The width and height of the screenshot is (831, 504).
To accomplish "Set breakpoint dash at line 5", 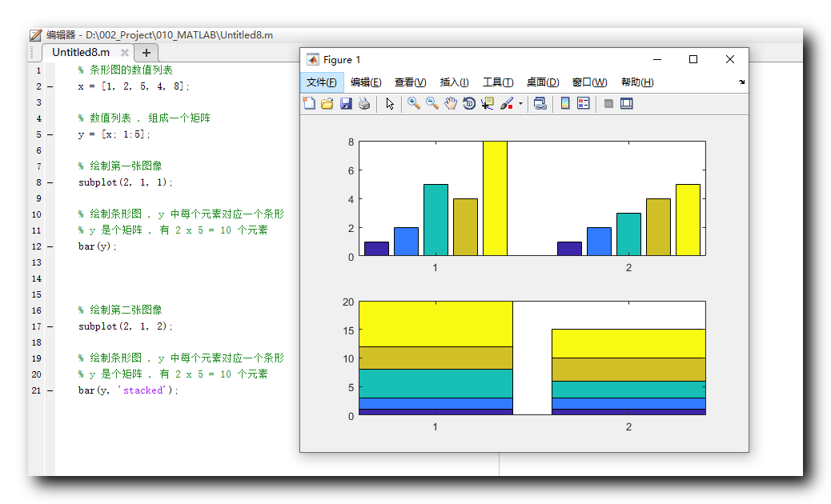I will pyautogui.click(x=50, y=134).
